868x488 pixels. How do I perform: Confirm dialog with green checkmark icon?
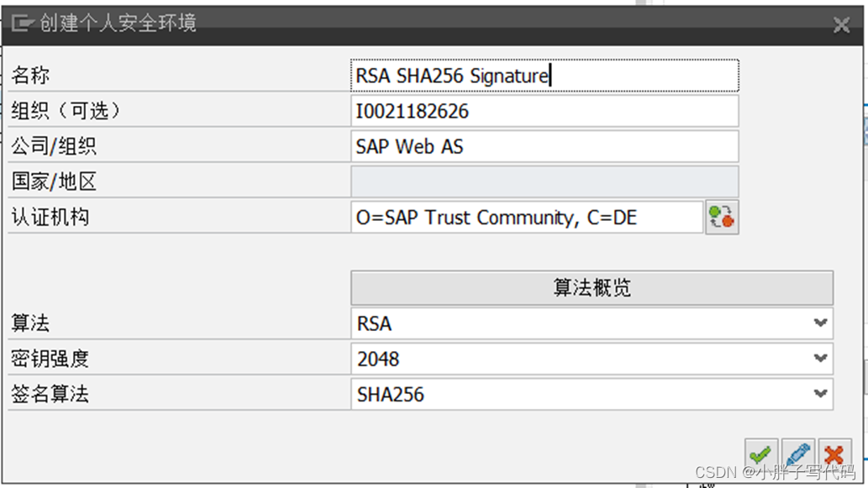pyautogui.click(x=760, y=454)
